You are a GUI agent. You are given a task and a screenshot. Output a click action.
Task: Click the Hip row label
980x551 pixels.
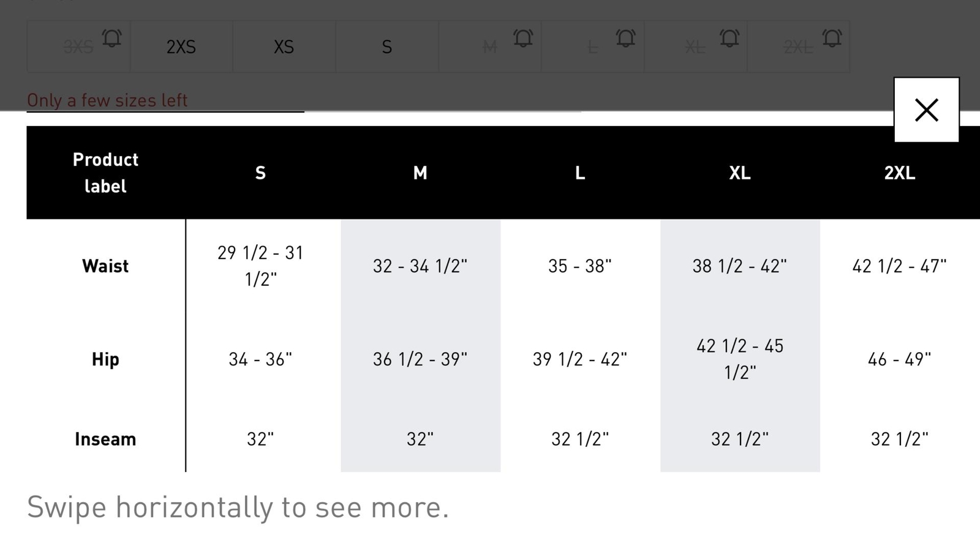click(105, 359)
